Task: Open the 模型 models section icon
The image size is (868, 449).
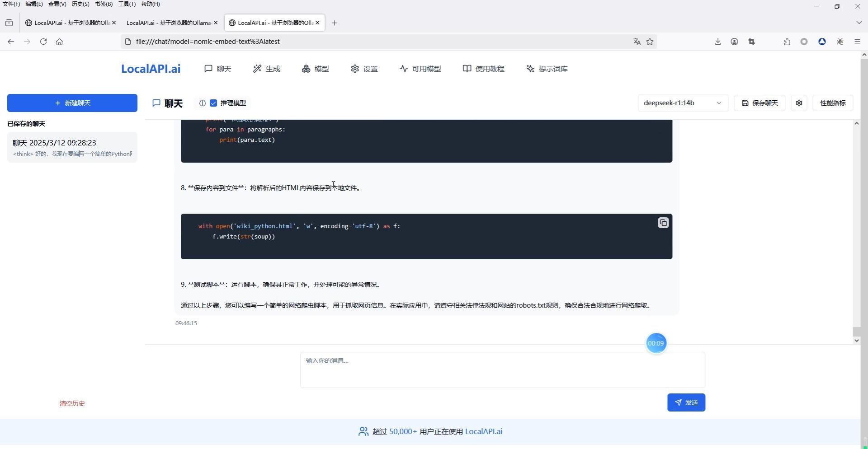Action: (306, 69)
